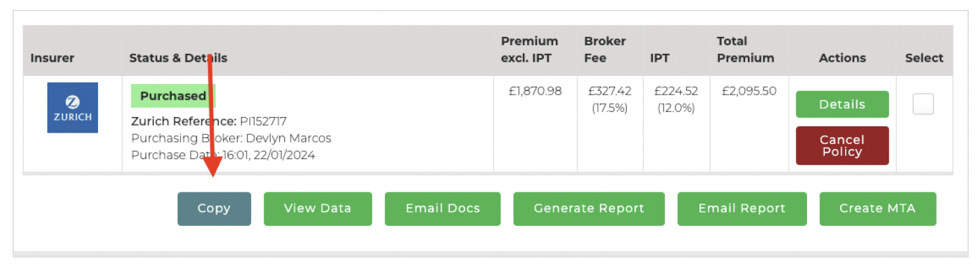Click the green Purchased status badge
980x268 pixels.
[x=172, y=96]
